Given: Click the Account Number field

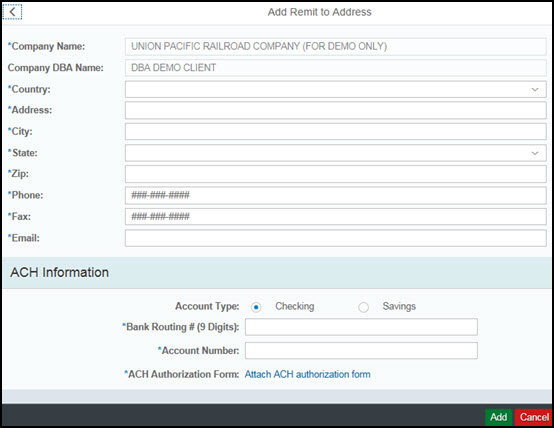Looking at the screenshot, I should (x=361, y=351).
